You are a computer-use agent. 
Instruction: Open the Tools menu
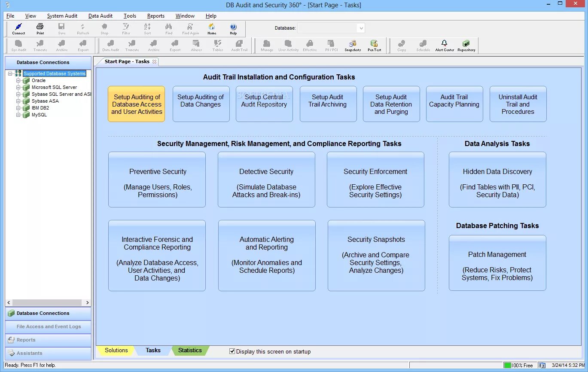tap(130, 16)
